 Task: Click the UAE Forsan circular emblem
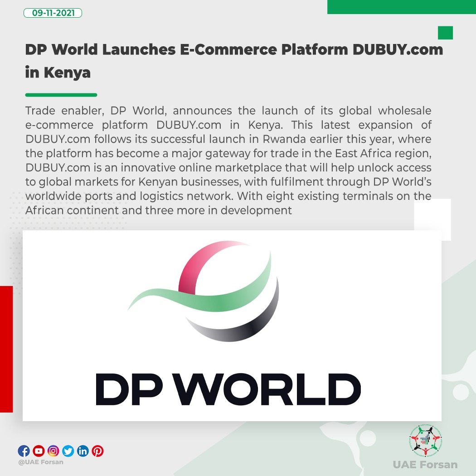point(425,441)
